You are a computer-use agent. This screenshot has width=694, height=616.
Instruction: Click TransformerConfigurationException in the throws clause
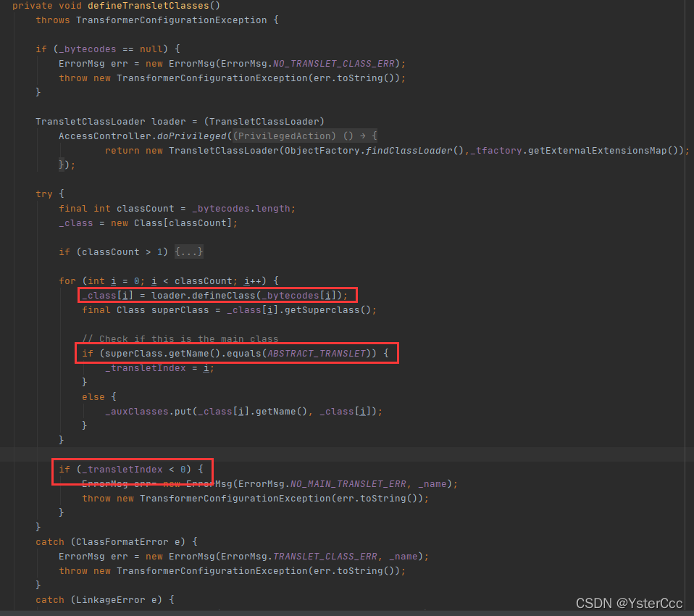pos(171,20)
